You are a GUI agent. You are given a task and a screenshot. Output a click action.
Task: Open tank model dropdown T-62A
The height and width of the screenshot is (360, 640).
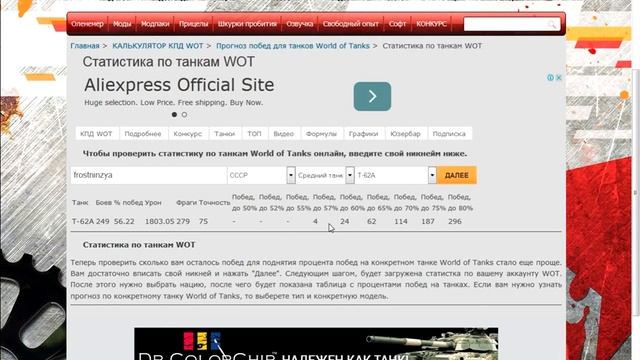point(396,175)
